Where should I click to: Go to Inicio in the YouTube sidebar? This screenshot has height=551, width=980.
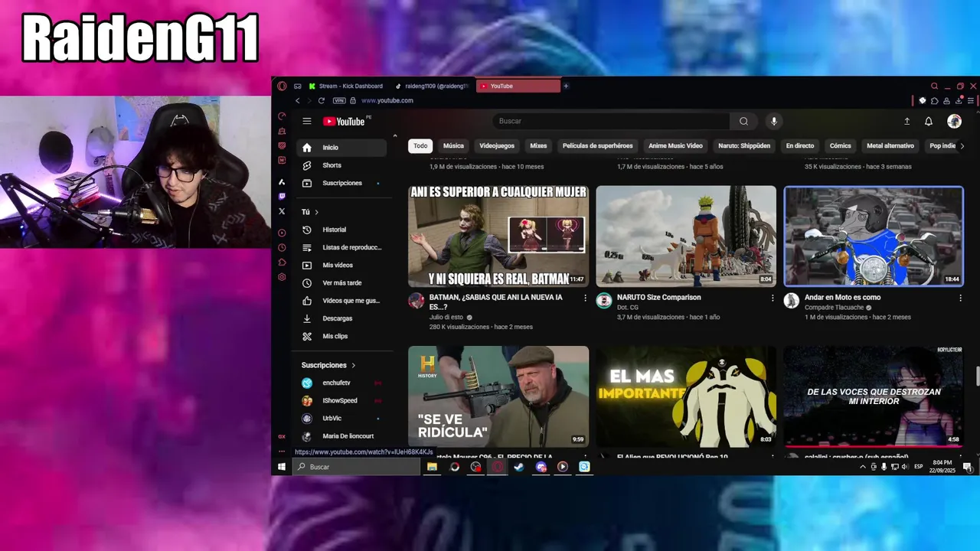coord(342,148)
